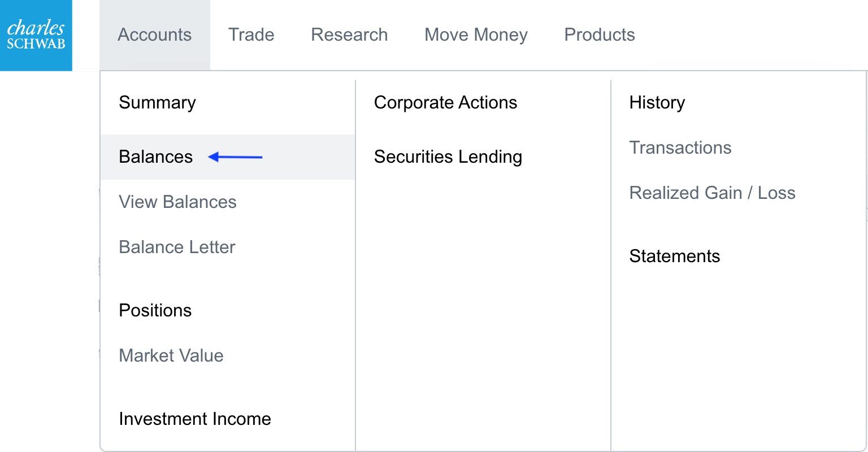Screen dimensions: 868x452
Task: Click the blue arrow beside Balances
Action: pos(235,157)
